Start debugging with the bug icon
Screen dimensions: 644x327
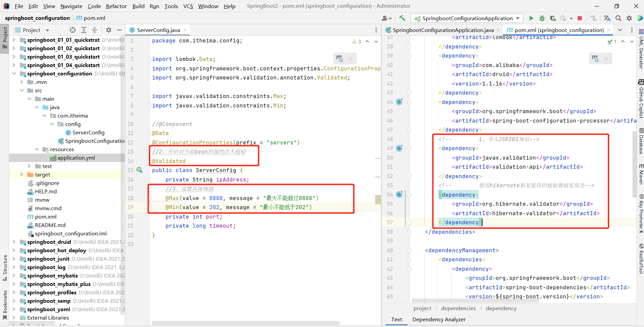tap(542, 18)
